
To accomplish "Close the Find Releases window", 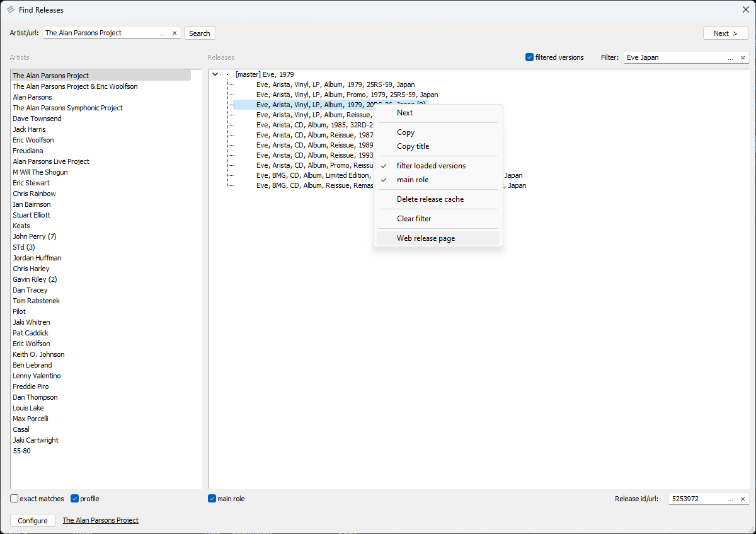I will point(745,9).
